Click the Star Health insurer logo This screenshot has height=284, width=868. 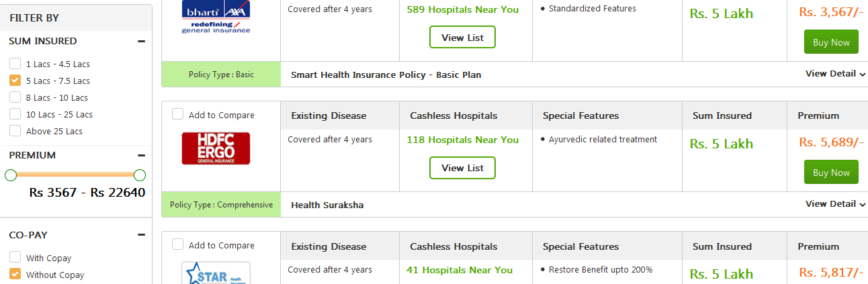tap(216, 273)
